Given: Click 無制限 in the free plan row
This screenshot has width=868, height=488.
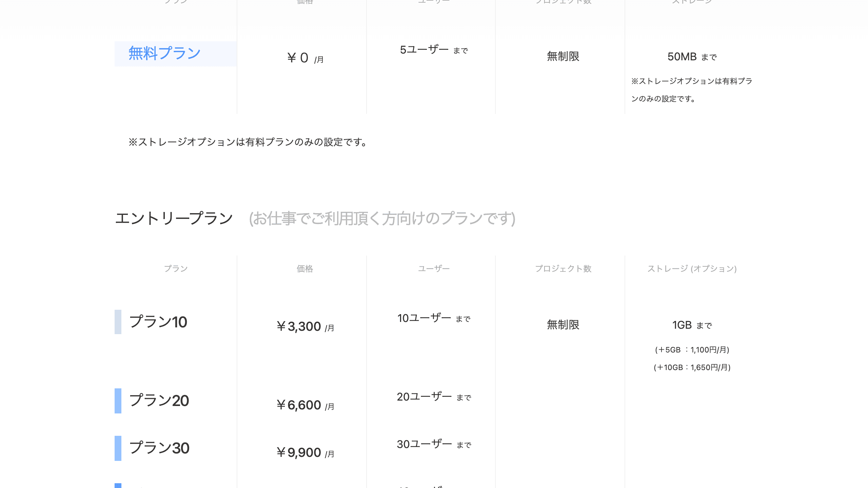Looking at the screenshot, I should (x=563, y=56).
